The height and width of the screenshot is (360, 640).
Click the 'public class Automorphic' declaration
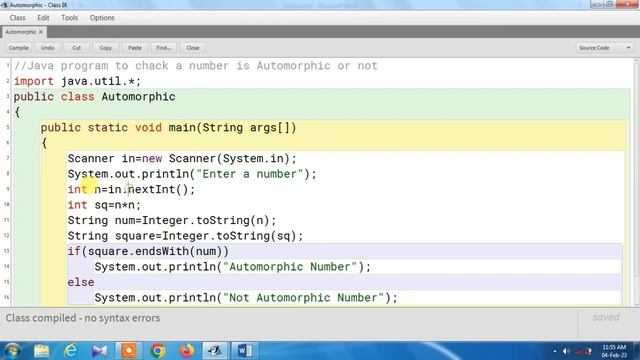coord(94,97)
